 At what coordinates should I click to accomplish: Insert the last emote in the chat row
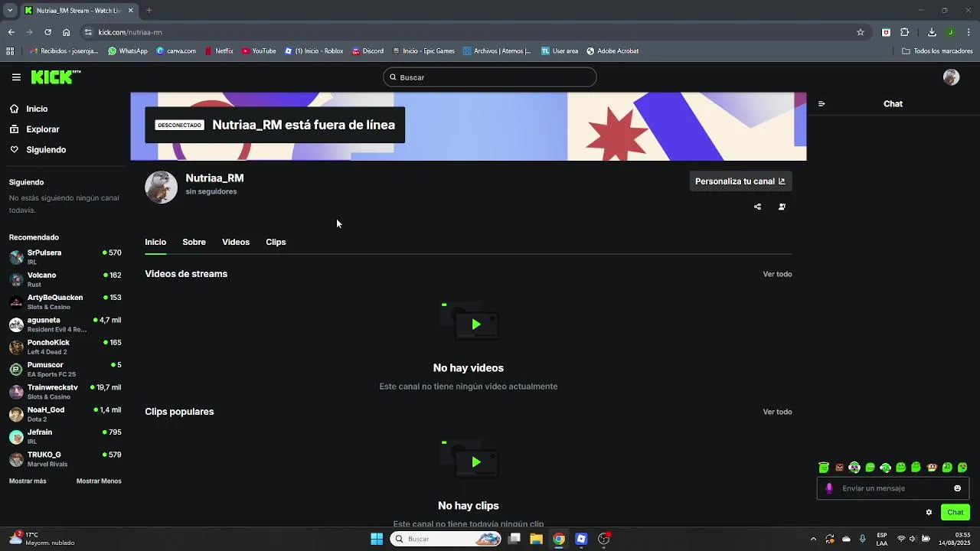click(962, 468)
